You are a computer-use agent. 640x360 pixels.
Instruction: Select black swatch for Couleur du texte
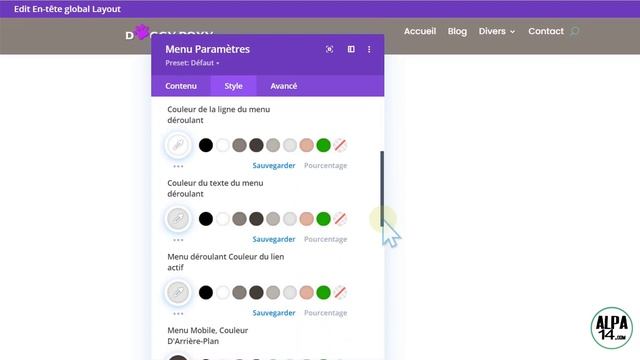pos(206,219)
